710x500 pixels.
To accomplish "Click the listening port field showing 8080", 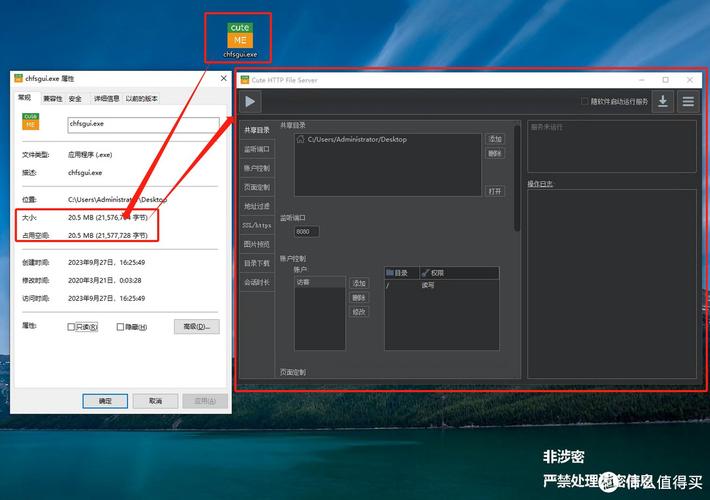I will pos(306,231).
